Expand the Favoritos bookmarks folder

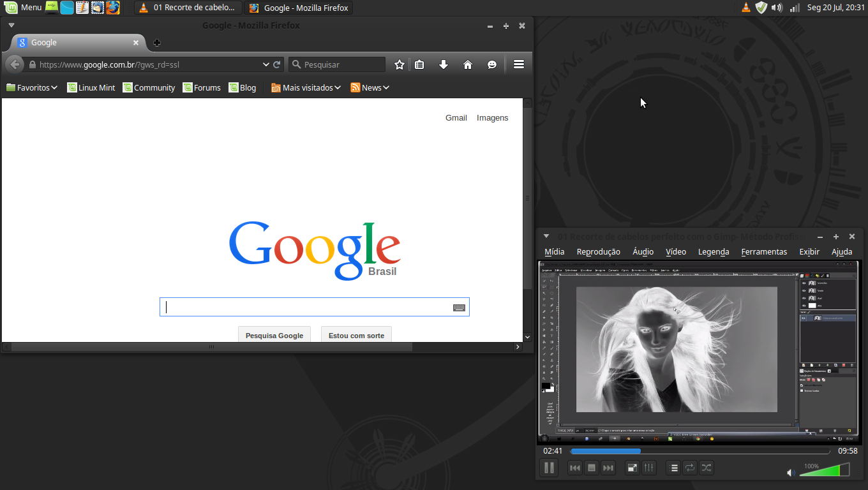32,87
